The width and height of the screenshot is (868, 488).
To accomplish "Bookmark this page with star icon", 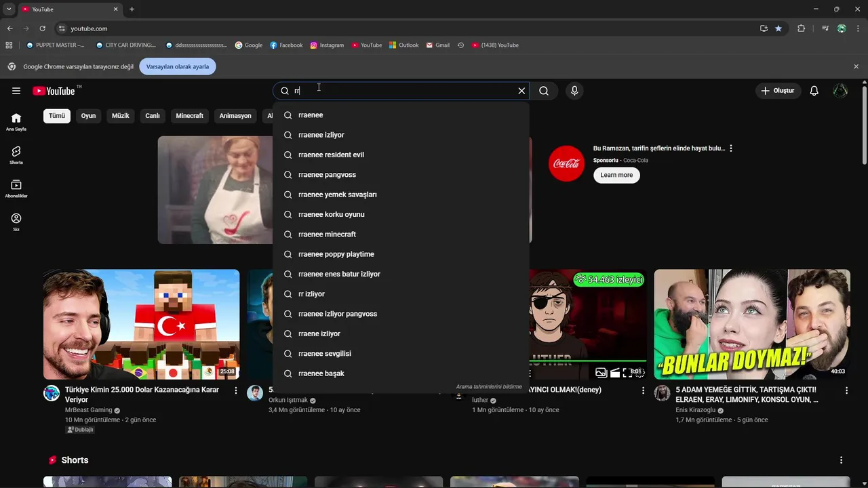I will [778, 28].
